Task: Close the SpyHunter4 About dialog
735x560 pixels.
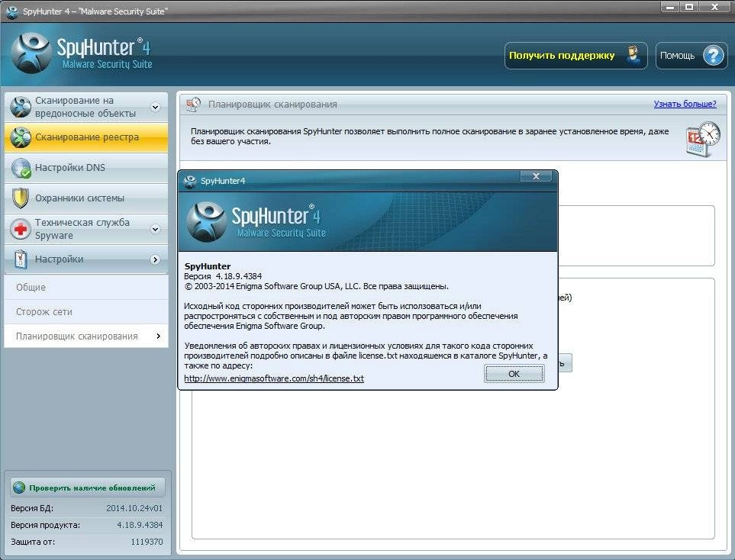Action: pos(536,176)
